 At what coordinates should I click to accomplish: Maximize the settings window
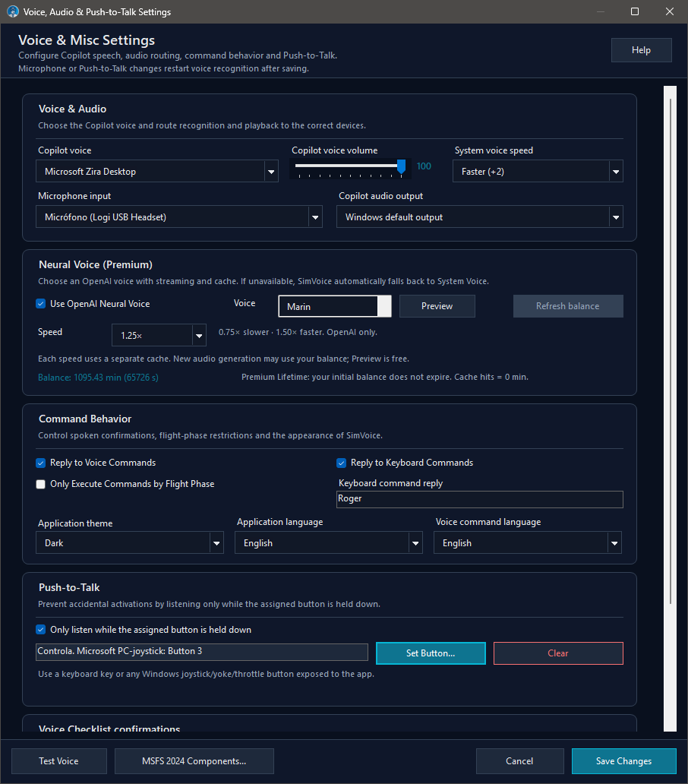coord(635,11)
